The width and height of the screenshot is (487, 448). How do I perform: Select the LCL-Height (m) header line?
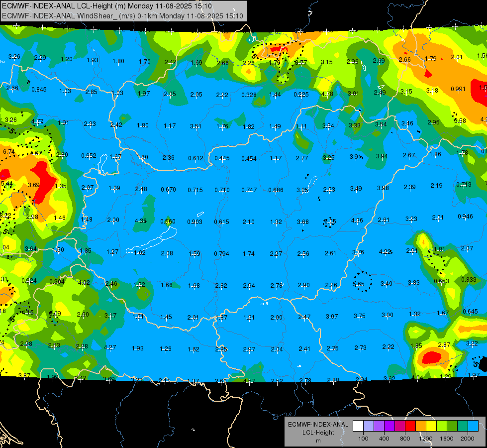(x=107, y=6)
